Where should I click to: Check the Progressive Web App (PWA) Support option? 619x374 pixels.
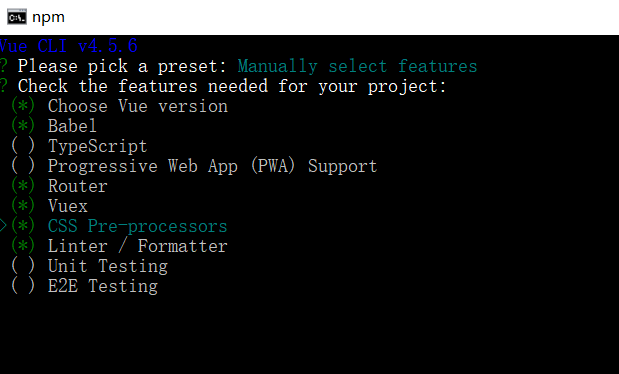pyautogui.click(x=23, y=166)
